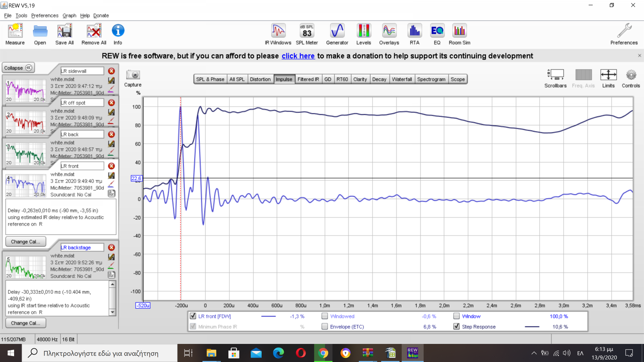Viewport: 644px width, 362px height.
Task: Click the Remove All icon
Action: point(94,34)
